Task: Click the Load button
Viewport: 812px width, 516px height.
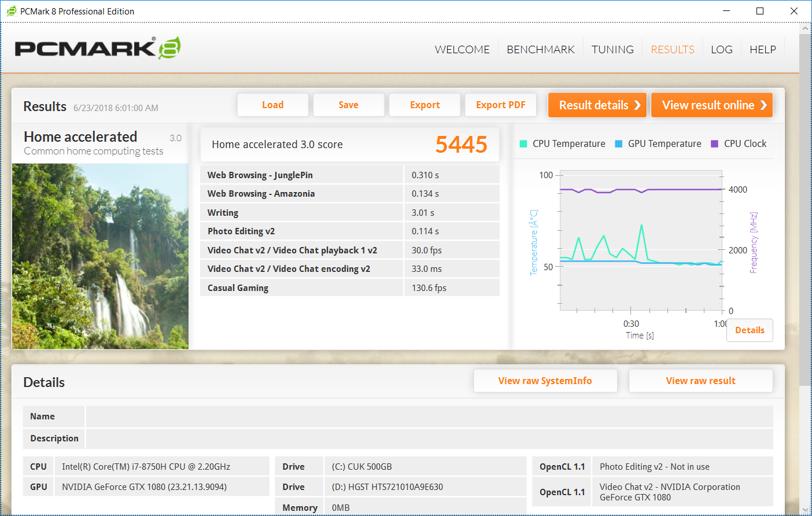Action: point(273,105)
